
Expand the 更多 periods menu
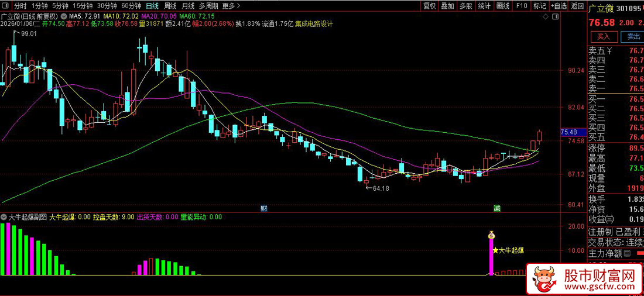click(x=231, y=6)
